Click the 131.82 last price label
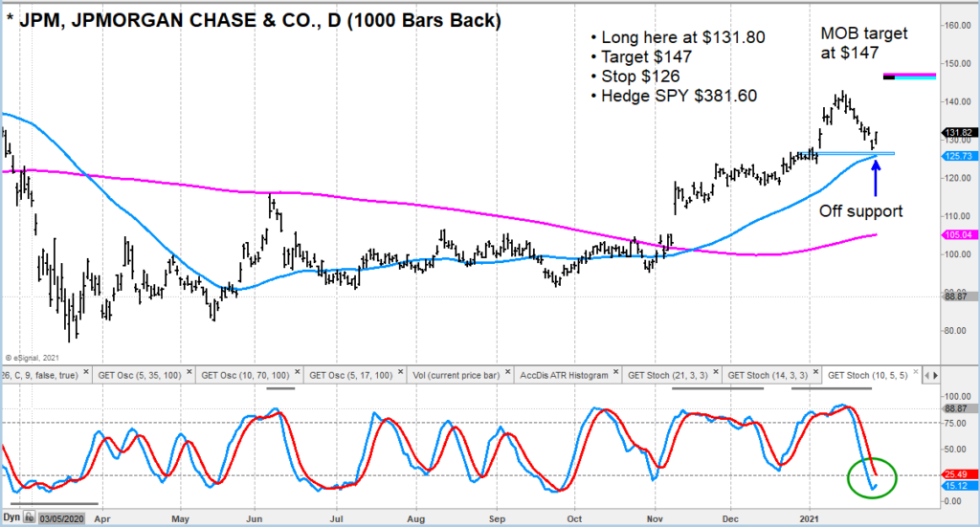980x527 pixels. [x=958, y=133]
